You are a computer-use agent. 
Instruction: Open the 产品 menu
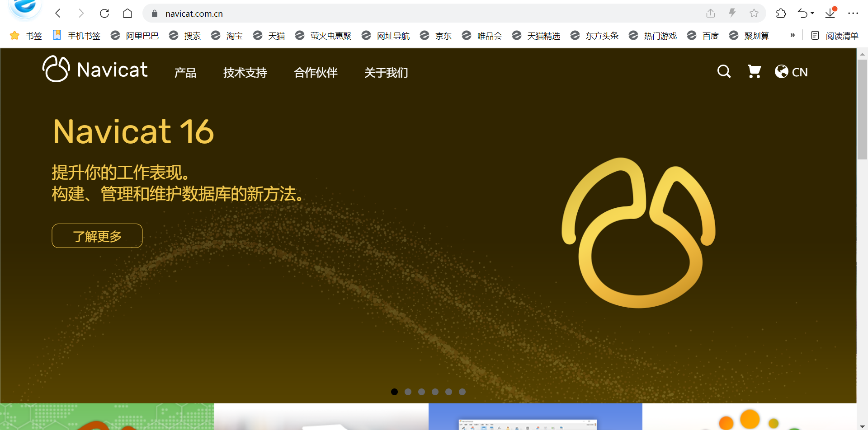[185, 72]
